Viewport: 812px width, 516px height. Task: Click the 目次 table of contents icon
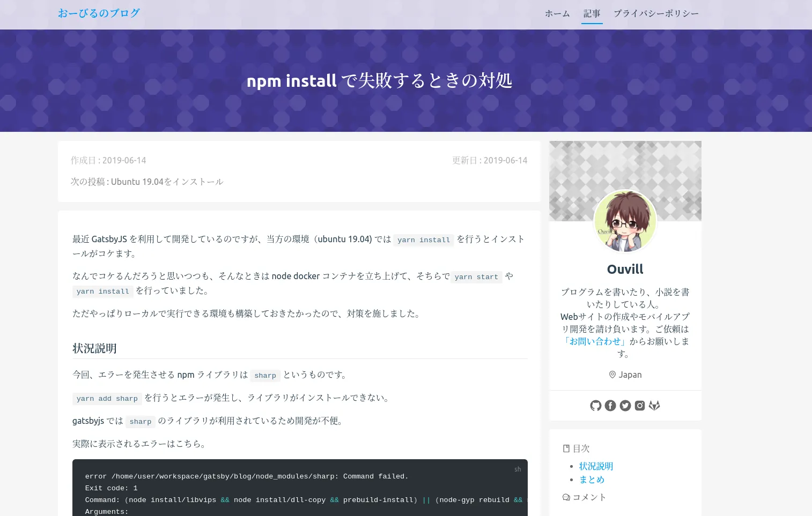(566, 448)
